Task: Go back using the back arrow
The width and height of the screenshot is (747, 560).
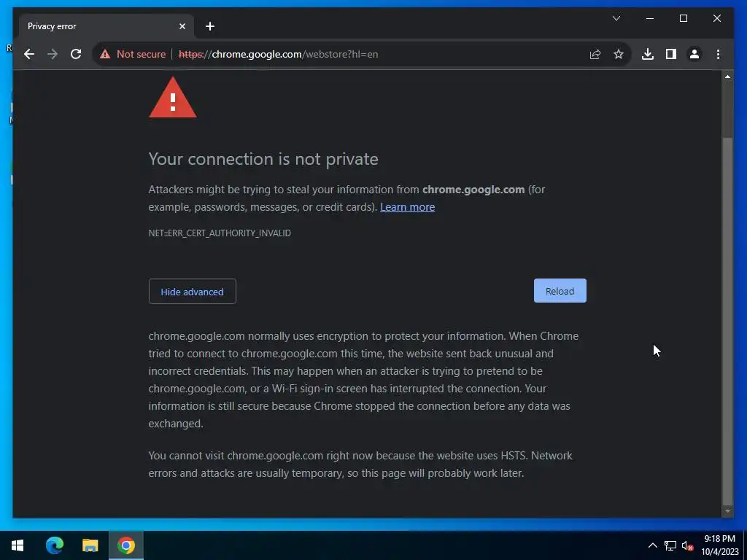Action: coord(29,54)
